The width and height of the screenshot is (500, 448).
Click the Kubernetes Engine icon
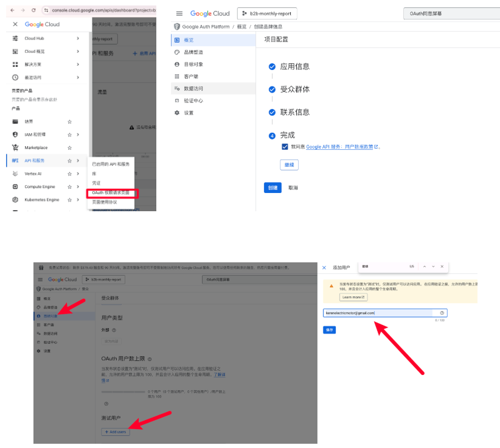click(15, 200)
